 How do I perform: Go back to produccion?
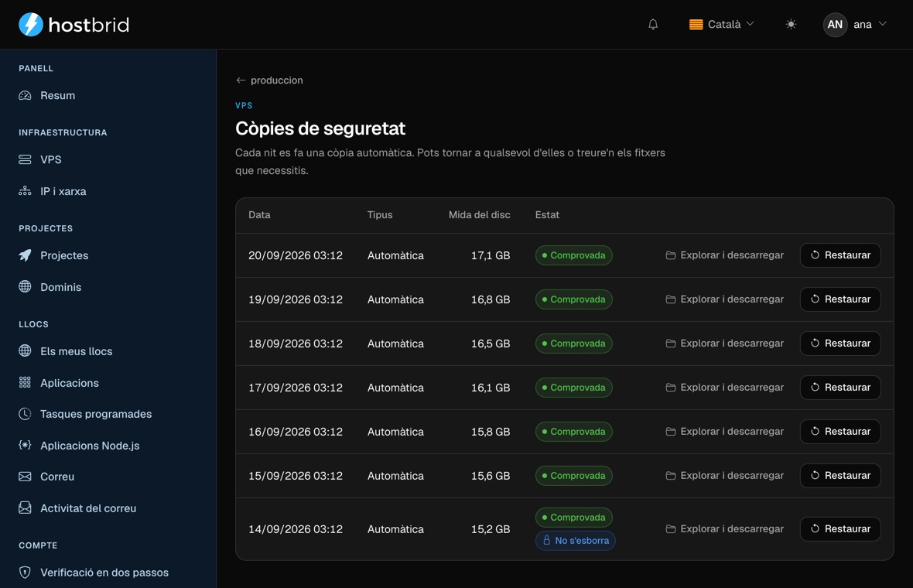pyautogui.click(x=269, y=80)
